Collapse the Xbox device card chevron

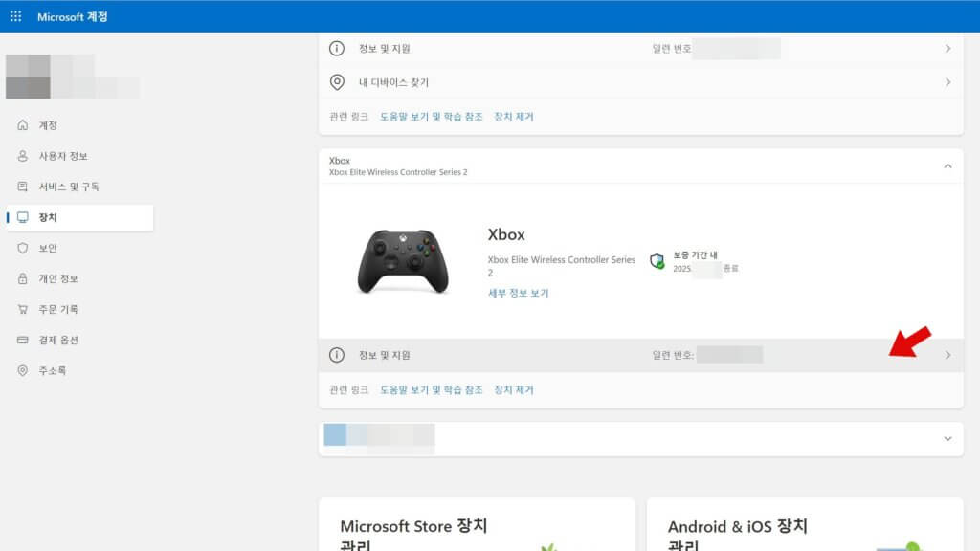click(947, 166)
